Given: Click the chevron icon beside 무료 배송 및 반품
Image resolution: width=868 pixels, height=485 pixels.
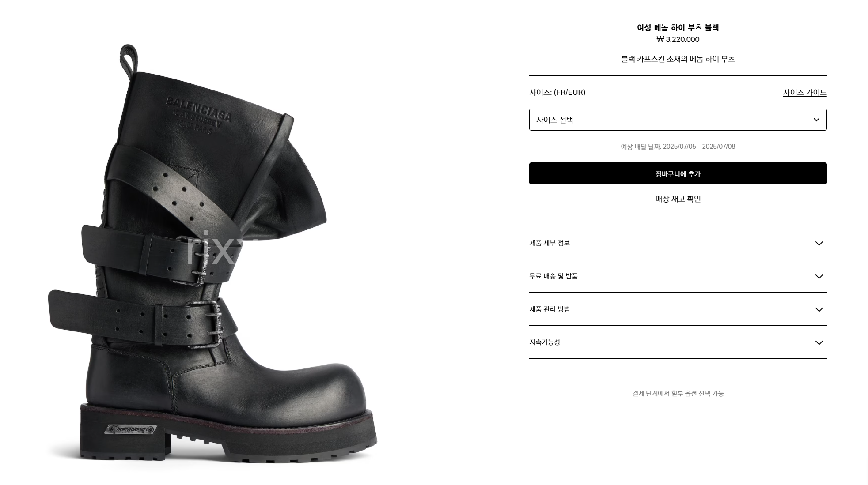Looking at the screenshot, I should (x=819, y=277).
